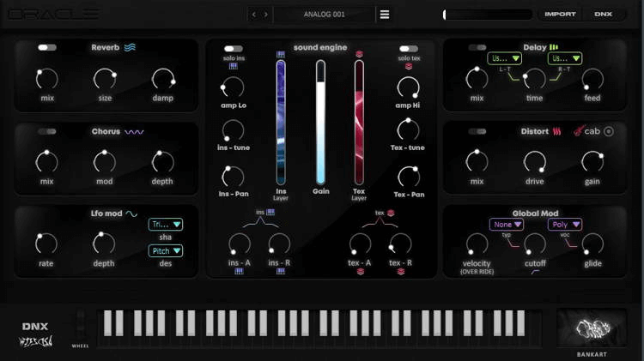Click red stack icon above Tex layer slider

[x=359, y=54]
